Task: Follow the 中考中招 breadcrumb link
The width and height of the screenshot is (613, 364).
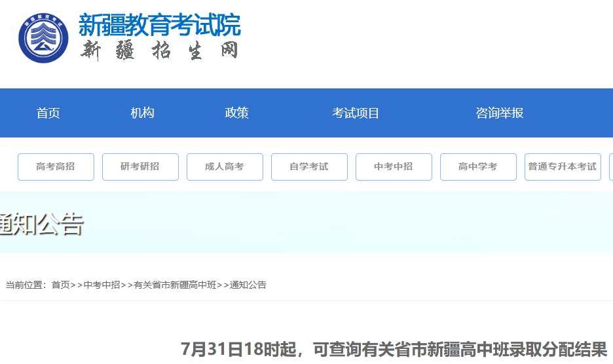Action: point(102,285)
